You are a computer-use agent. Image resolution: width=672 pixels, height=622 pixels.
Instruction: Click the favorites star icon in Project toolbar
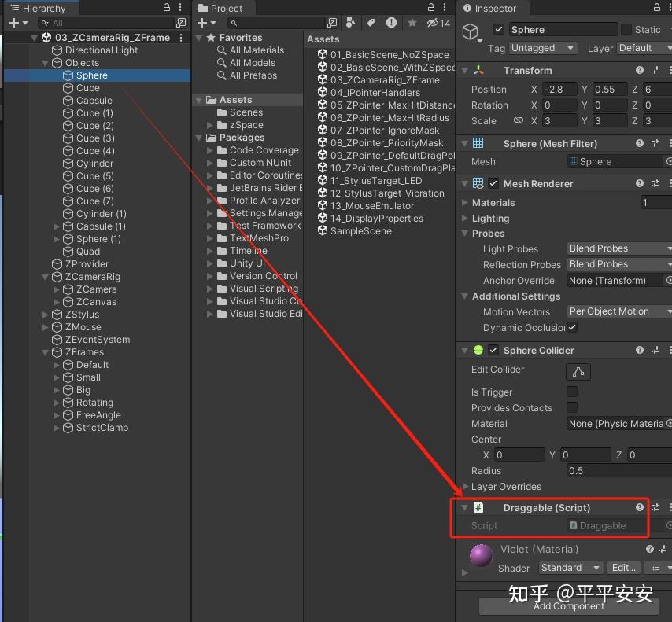(x=412, y=23)
